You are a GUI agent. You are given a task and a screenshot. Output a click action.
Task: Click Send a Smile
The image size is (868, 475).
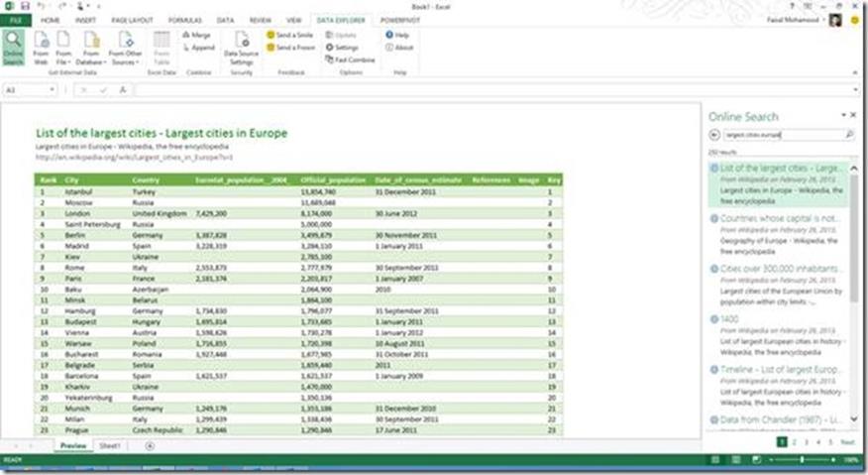(290, 35)
